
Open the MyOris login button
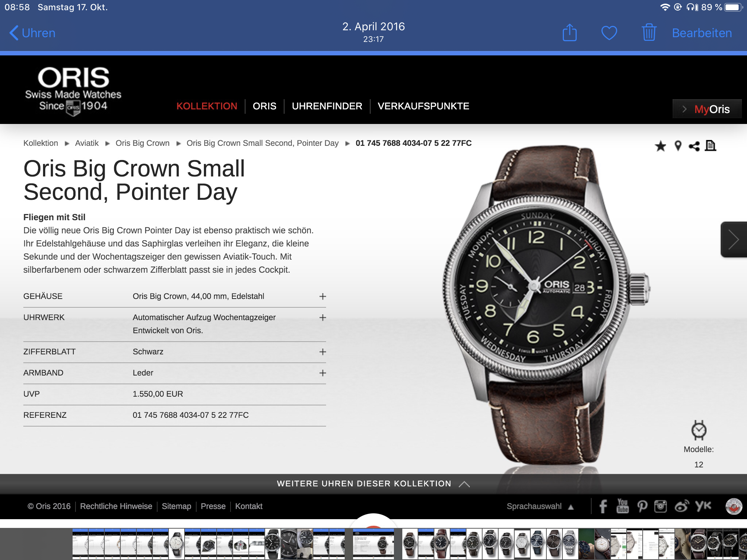707,109
